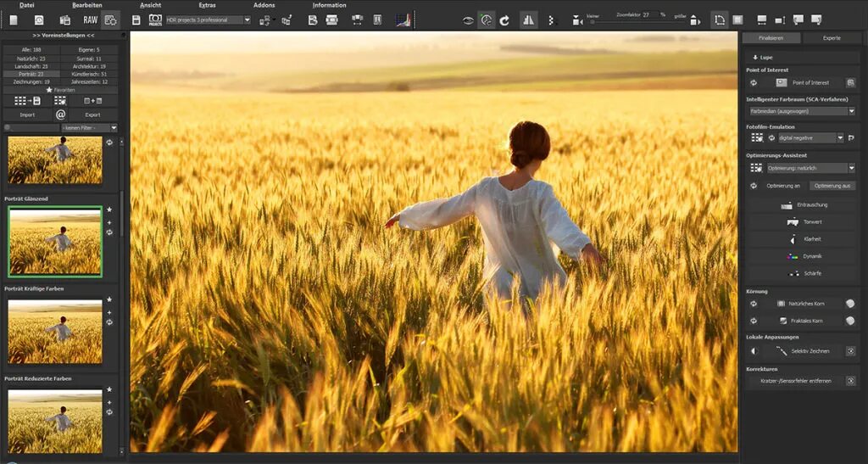The image size is (868, 464).
Task: Open the new project page icon
Action: pyautogui.click(x=14, y=20)
